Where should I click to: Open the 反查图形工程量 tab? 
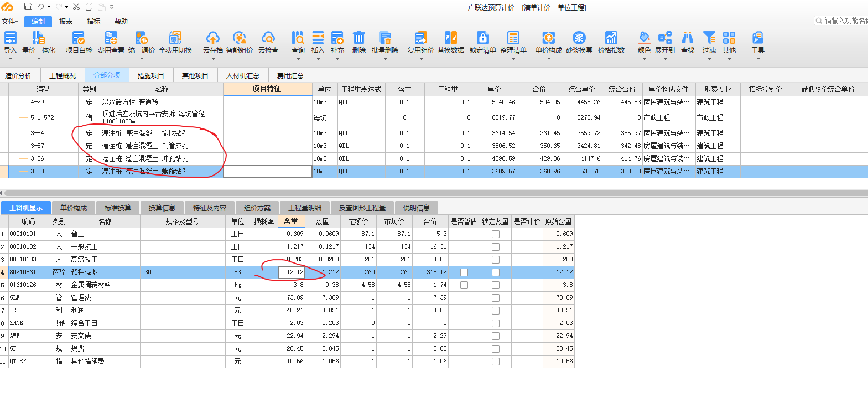pos(362,208)
